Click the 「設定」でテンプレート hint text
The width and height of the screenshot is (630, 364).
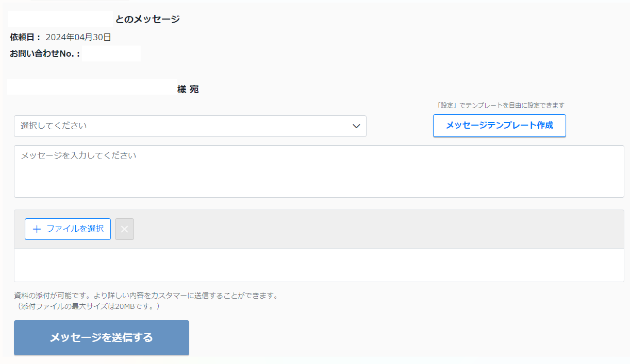(x=500, y=105)
